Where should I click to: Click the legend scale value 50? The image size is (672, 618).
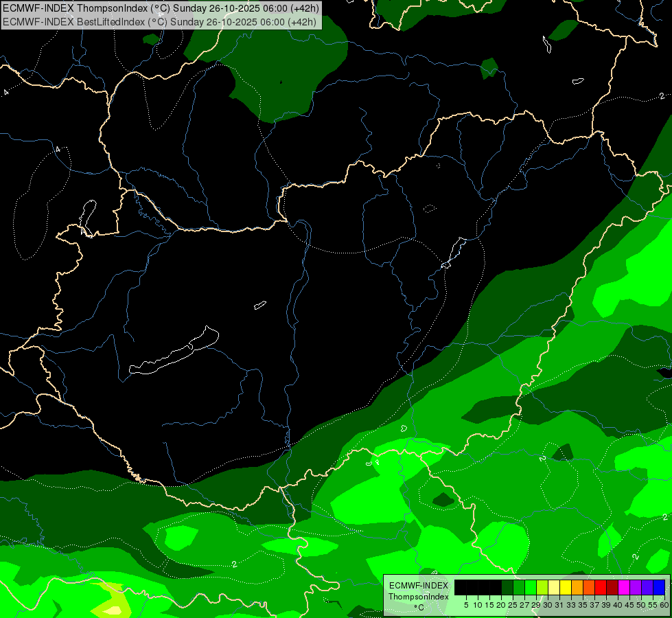click(642, 605)
